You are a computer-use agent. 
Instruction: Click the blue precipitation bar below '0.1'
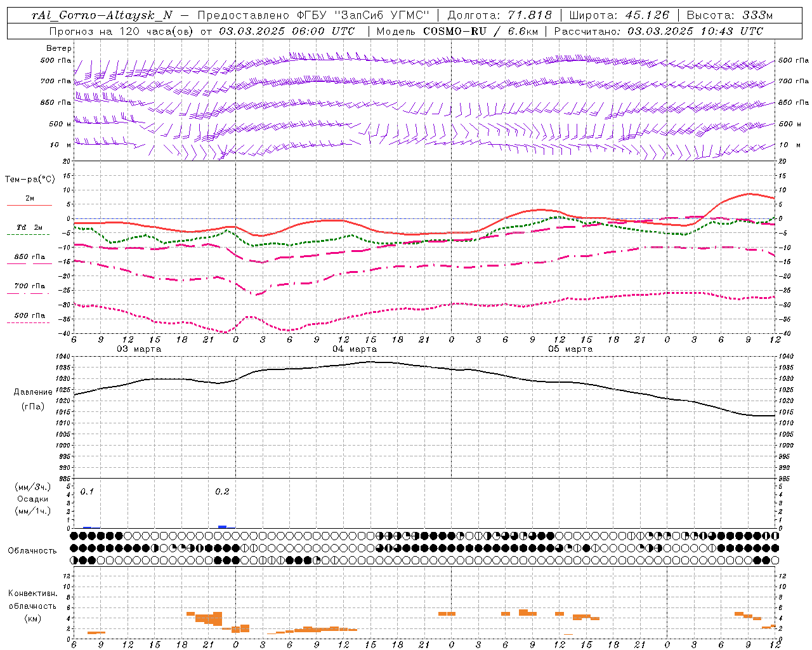coord(88,527)
